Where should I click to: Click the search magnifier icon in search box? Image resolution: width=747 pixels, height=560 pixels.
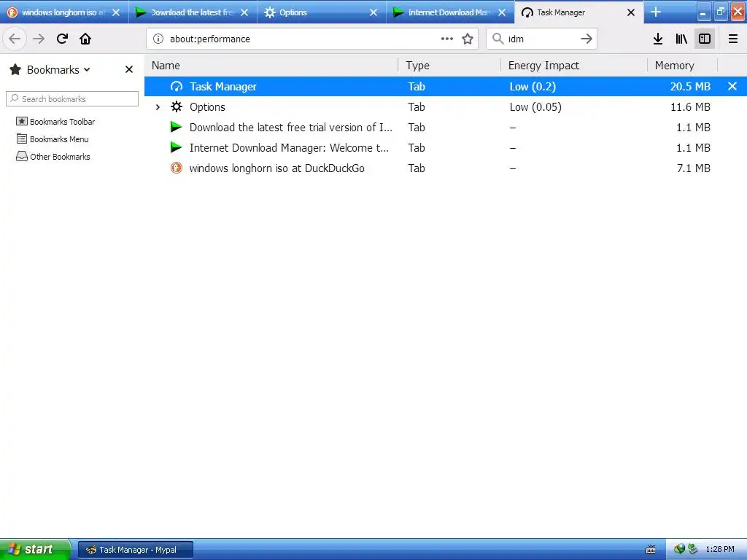point(498,39)
